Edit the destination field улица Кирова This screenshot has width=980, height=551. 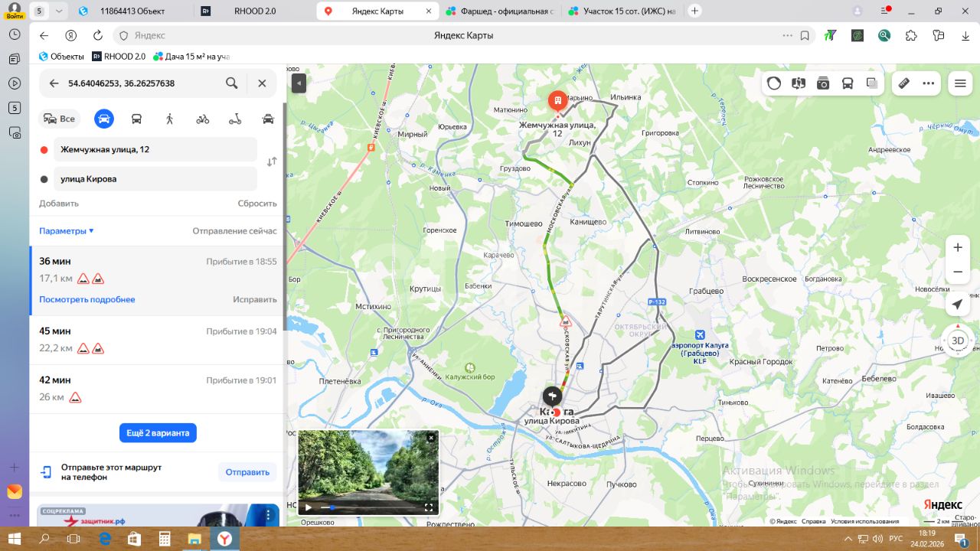155,179
